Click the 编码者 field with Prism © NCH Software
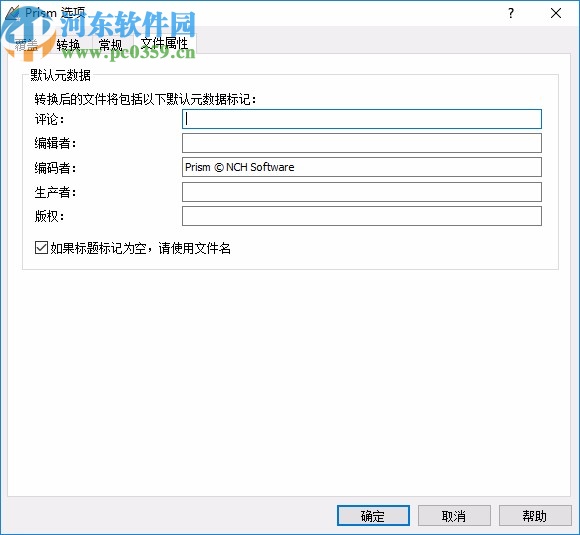The height and width of the screenshot is (535, 580). (x=362, y=167)
